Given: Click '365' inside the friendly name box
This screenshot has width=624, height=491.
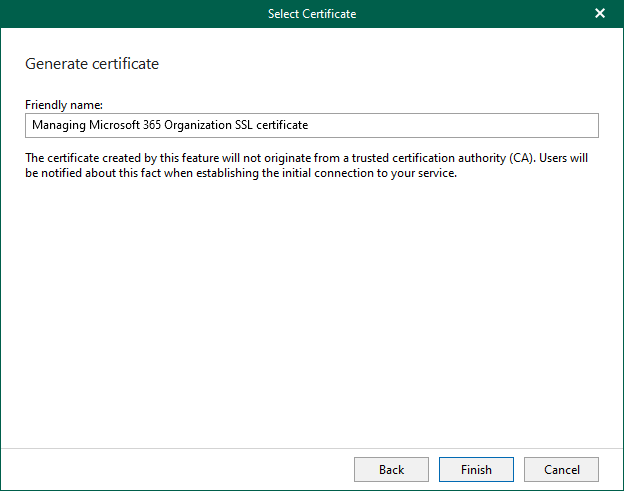Looking at the screenshot, I should (150, 125).
